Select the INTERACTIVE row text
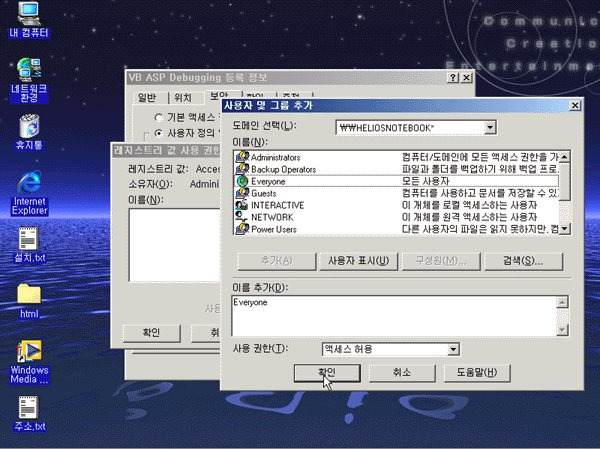Image resolution: width=600 pixels, height=450 pixels. (277, 205)
